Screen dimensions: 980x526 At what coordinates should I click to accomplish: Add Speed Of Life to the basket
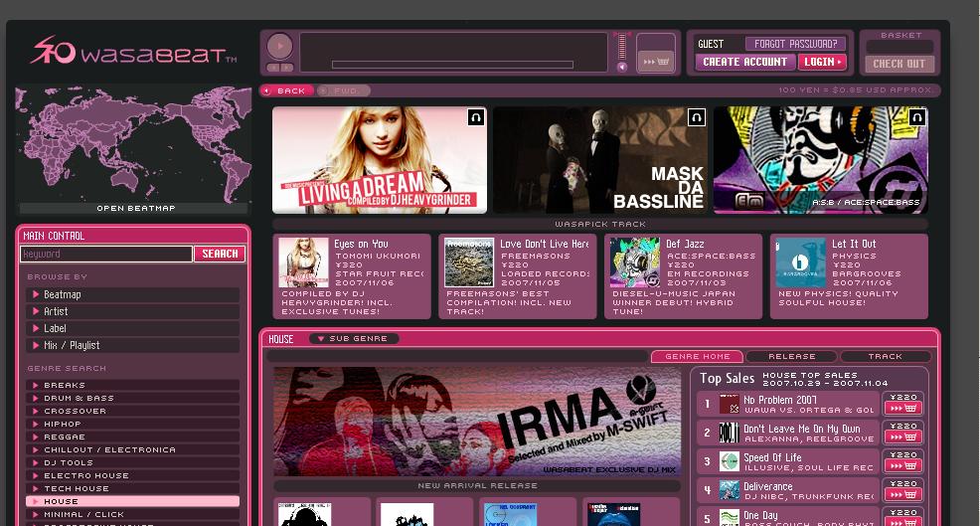click(x=903, y=466)
